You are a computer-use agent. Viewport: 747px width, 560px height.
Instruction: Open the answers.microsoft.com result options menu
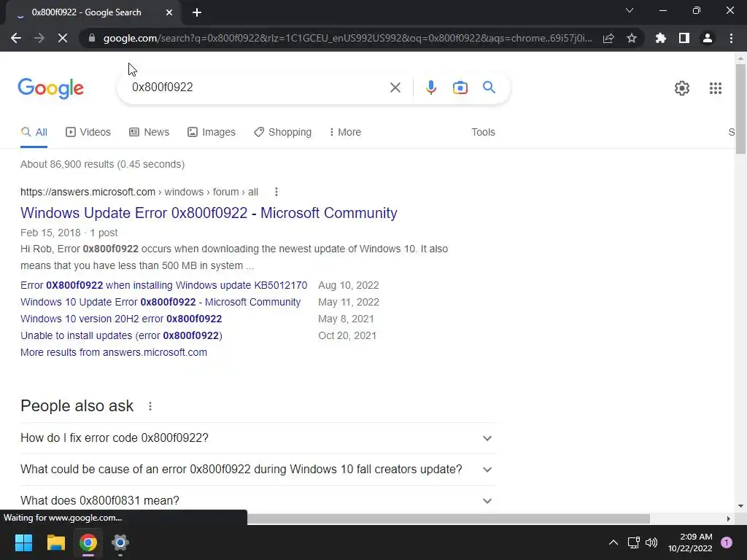(276, 192)
